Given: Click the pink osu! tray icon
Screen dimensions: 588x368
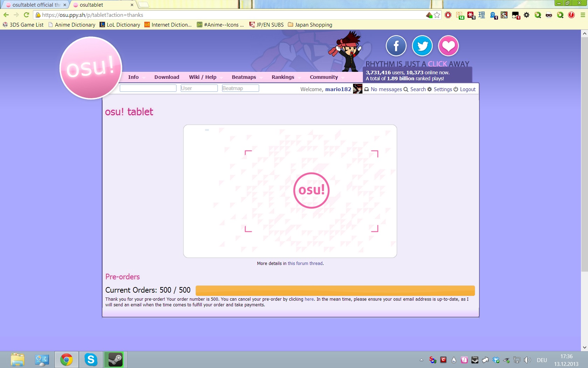Looking at the screenshot, I should (464, 360).
